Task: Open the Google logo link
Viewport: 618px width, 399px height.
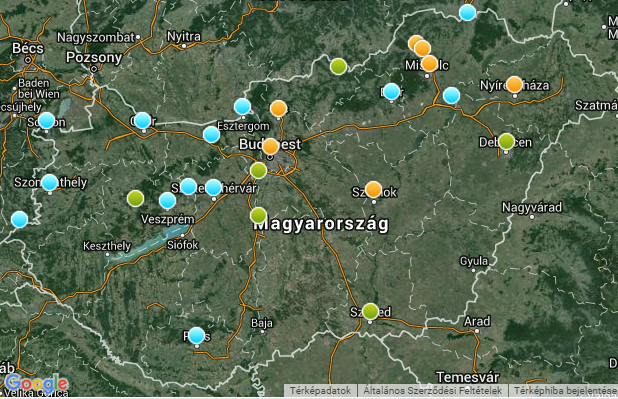Action: click(x=37, y=384)
